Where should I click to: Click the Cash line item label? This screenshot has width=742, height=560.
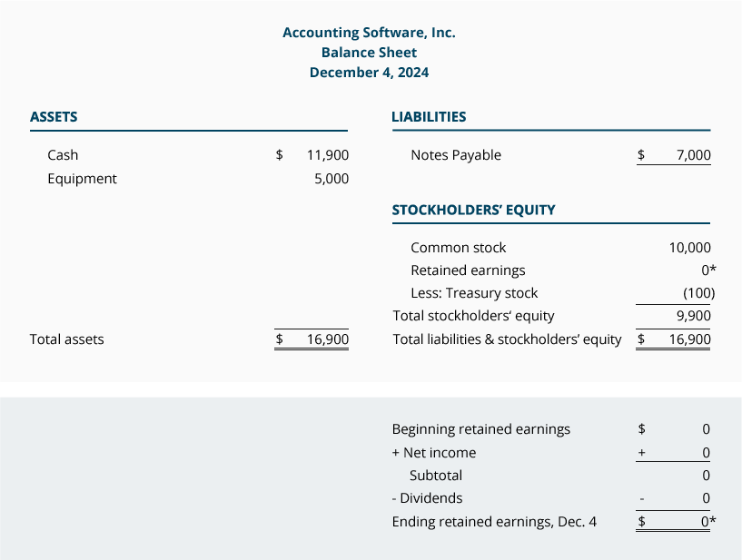click(63, 155)
